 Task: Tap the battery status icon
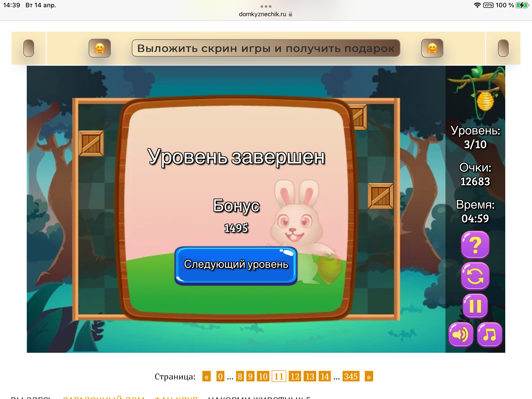pos(522,5)
